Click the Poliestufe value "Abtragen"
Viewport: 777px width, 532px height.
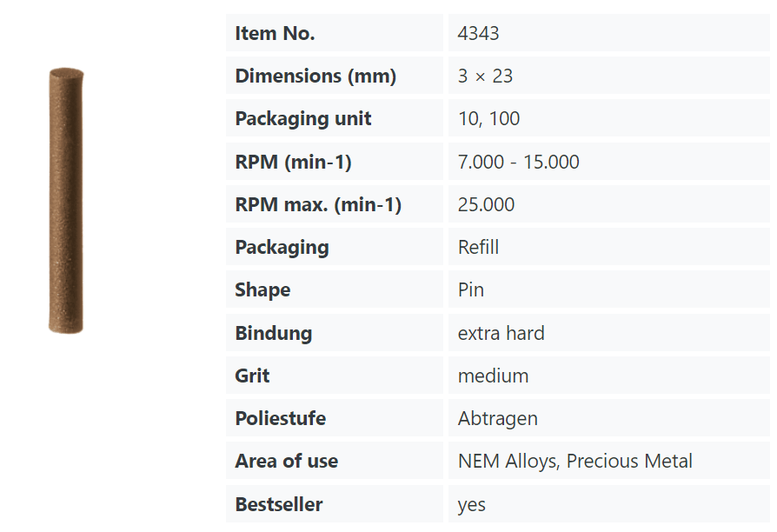[497, 418]
